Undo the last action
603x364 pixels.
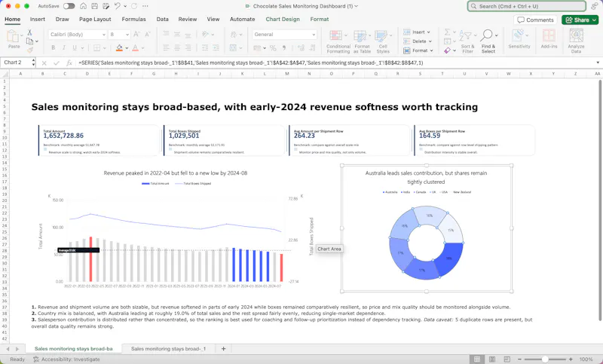(x=118, y=6)
